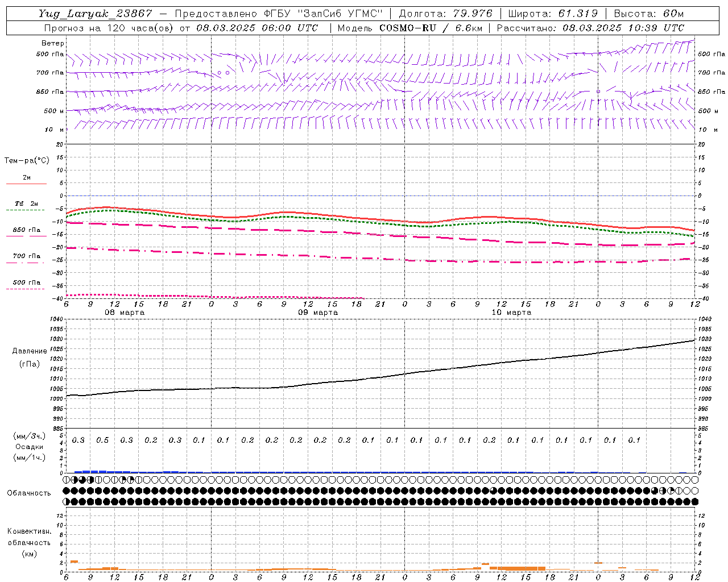Screen dimensions: 728x582
Task: Click the Прогноз на 120 часа(ов) text
Action: pyautogui.click(x=109, y=28)
